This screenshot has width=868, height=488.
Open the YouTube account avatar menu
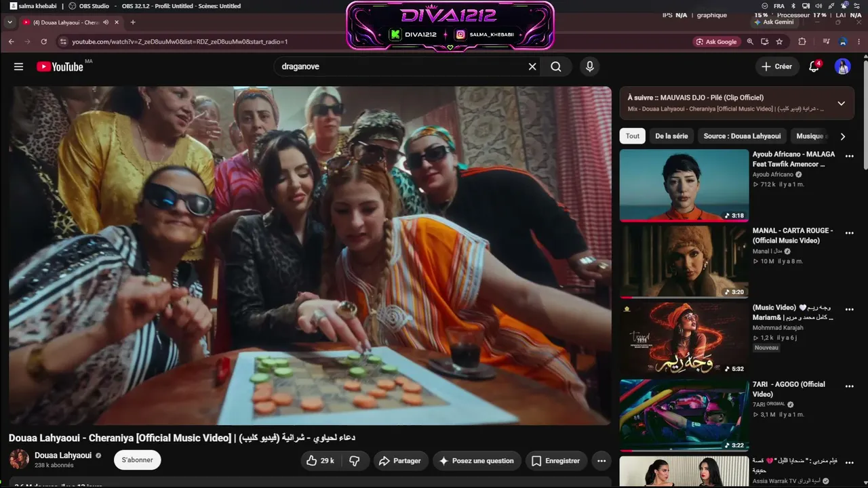click(x=843, y=66)
